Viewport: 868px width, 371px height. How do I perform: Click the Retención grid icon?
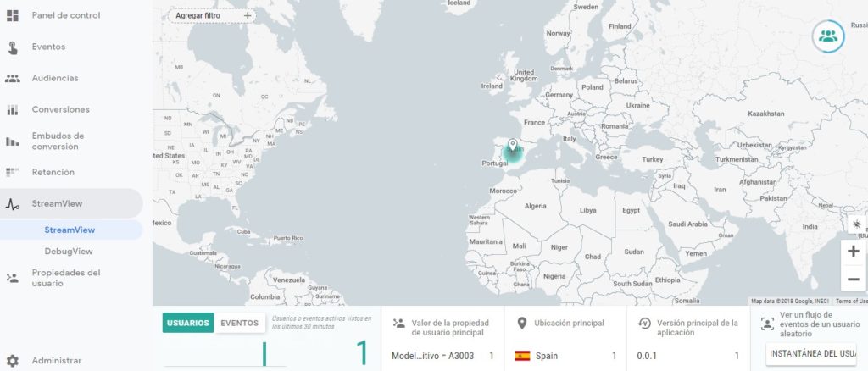point(12,172)
